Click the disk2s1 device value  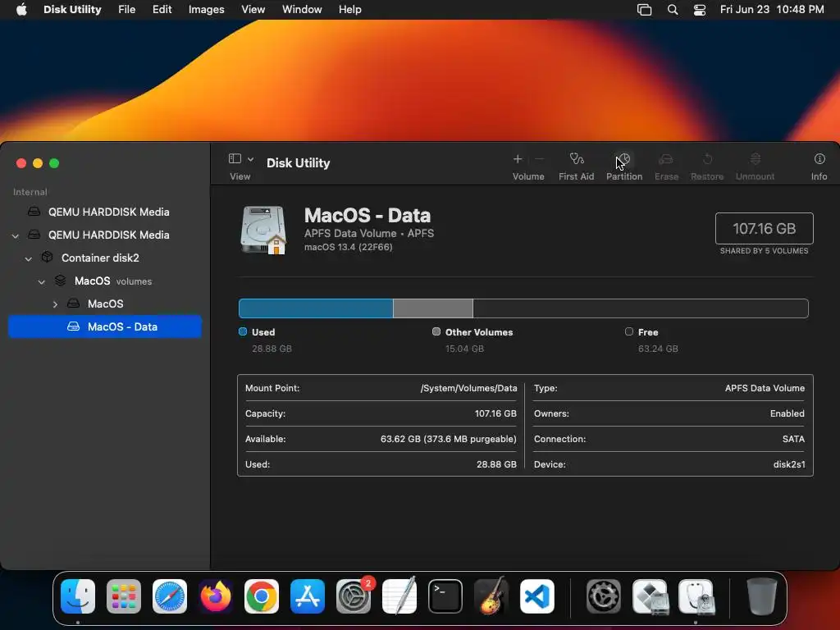788,464
